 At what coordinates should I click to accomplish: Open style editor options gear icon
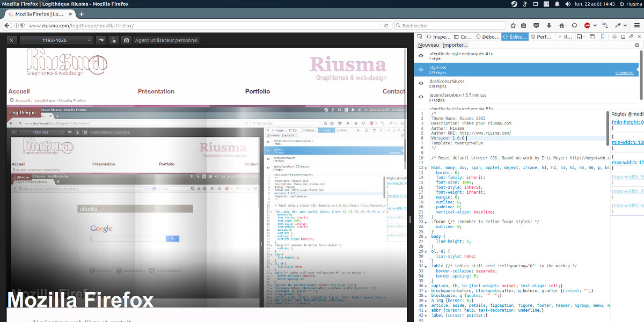637,45
